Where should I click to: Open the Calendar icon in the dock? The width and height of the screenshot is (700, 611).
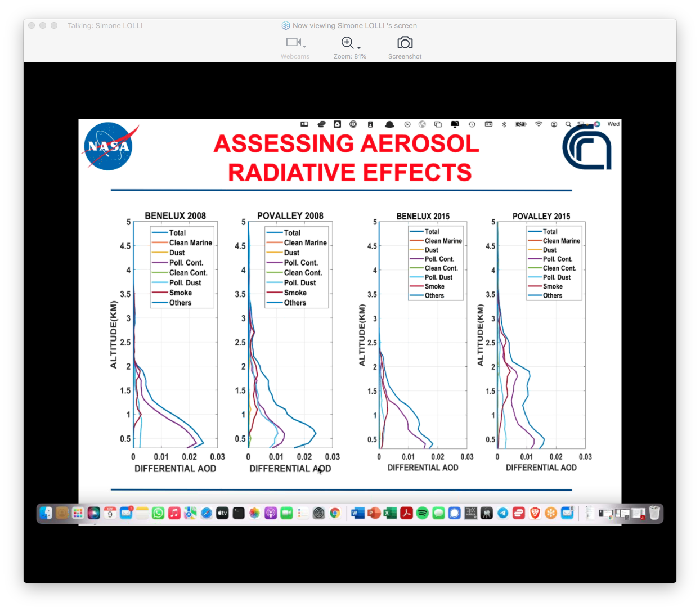tap(110, 513)
